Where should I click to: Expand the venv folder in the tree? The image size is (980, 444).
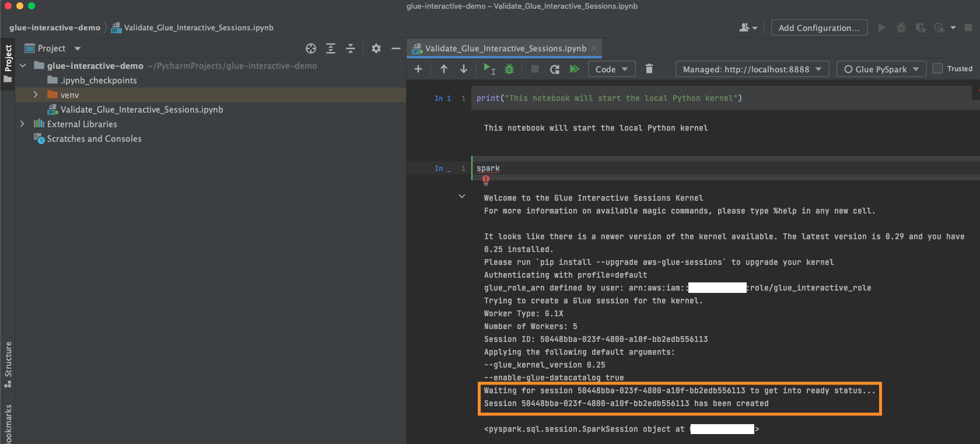[36, 95]
